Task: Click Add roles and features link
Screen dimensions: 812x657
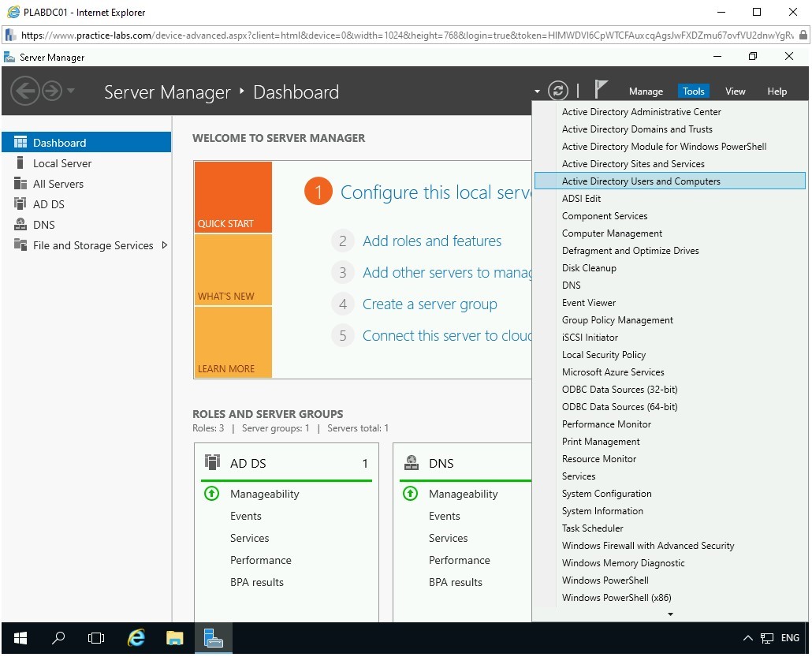Action: tap(432, 241)
